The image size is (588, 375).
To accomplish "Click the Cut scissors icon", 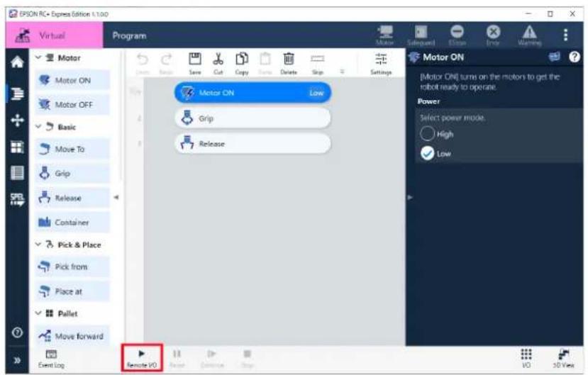I will 218,63.
